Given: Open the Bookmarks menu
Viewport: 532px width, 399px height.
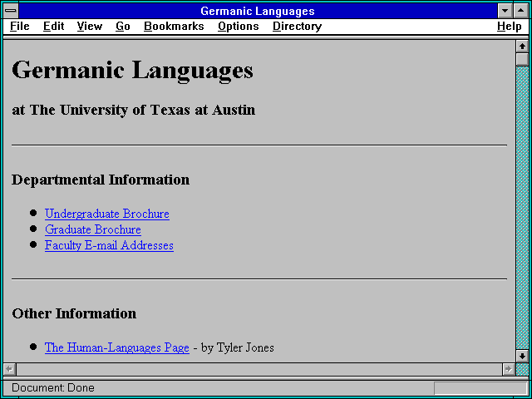Looking at the screenshot, I should pyautogui.click(x=174, y=26).
